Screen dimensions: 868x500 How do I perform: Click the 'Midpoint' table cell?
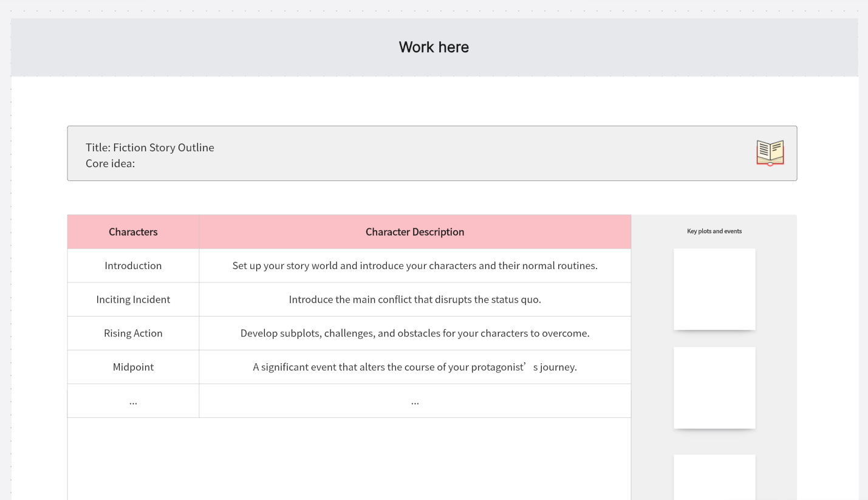133,367
